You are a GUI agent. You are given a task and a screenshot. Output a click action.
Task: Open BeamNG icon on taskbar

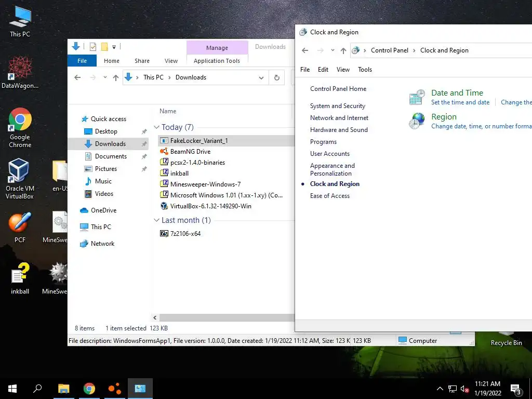pos(115,389)
